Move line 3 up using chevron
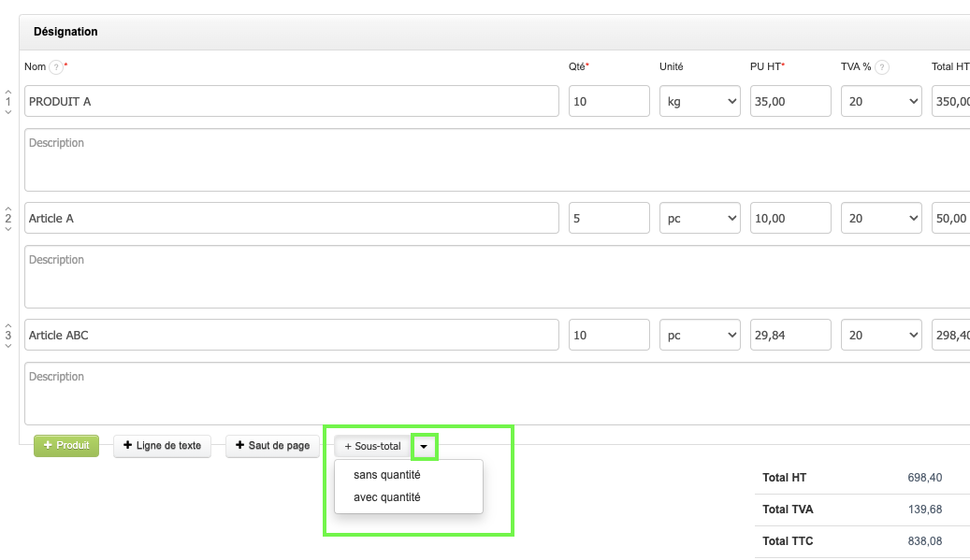Screen dimensions: 970x560 coord(8,324)
